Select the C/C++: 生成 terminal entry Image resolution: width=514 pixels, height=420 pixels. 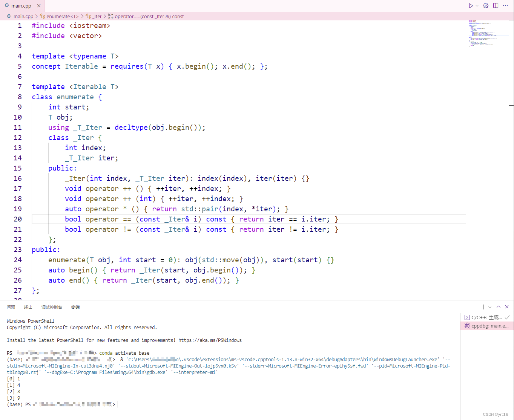pyautogui.click(x=487, y=317)
